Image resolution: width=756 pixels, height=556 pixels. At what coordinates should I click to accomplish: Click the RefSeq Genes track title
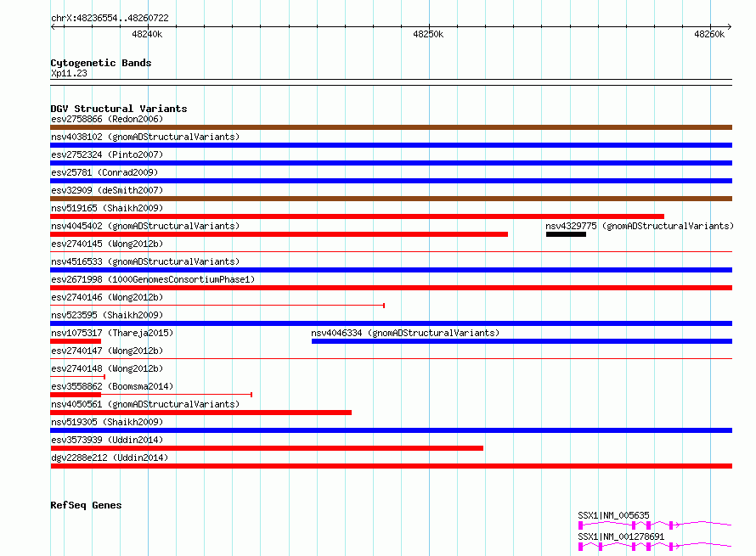(x=86, y=505)
